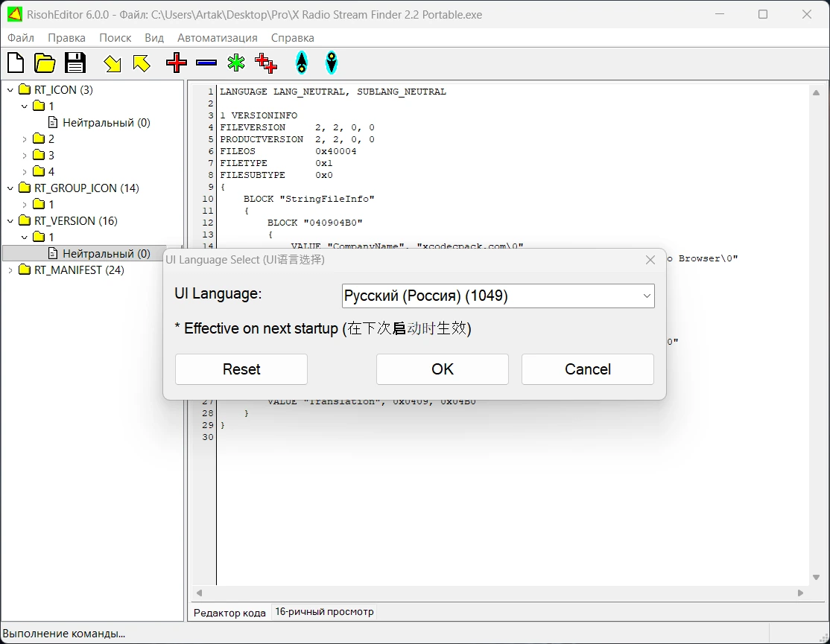830x644 pixels.
Task: Click the RisohEditor app icon in title bar
Action: (x=14, y=14)
